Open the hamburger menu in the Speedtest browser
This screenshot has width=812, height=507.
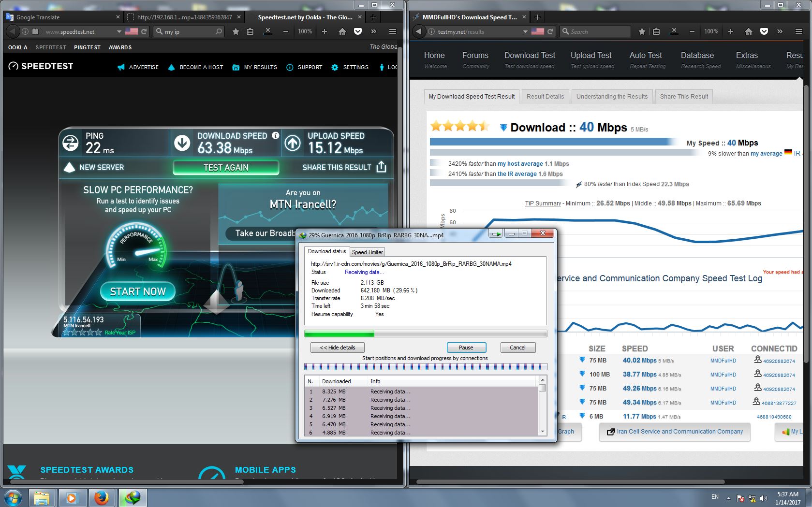[393, 31]
